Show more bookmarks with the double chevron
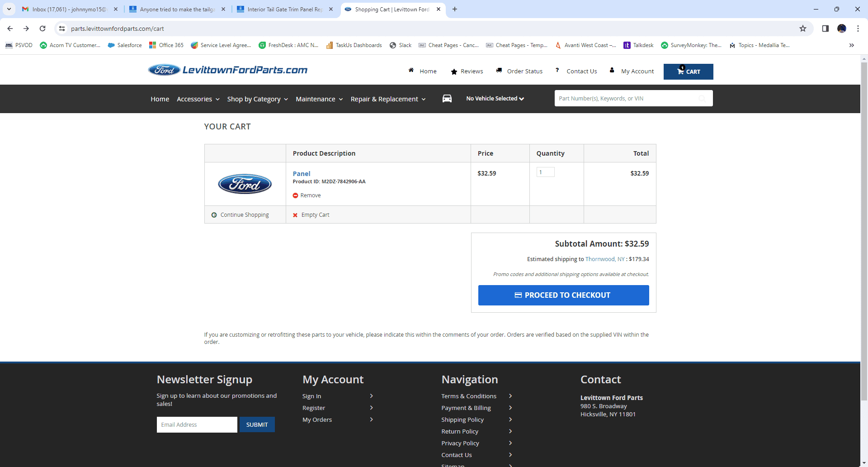Screen dimensions: 868x467 click(852, 45)
